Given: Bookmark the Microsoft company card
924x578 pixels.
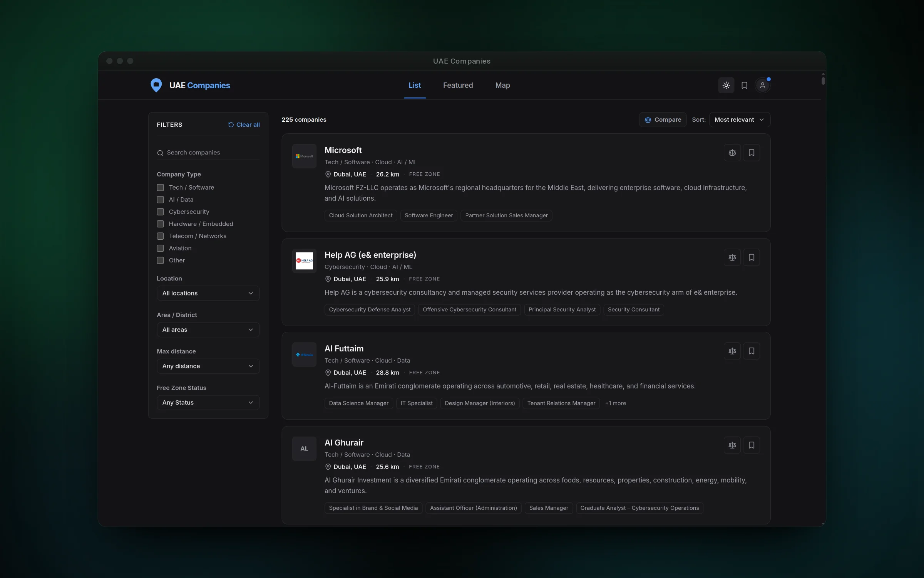Looking at the screenshot, I should 751,153.
